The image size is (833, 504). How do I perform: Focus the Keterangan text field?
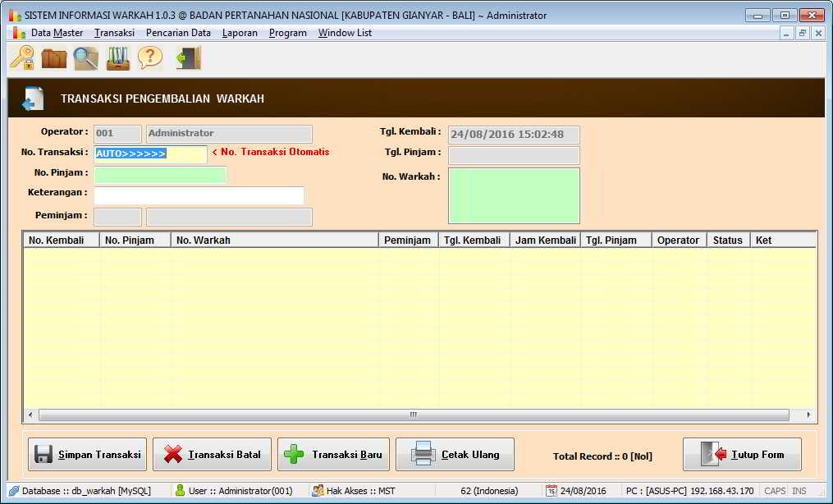coord(199,195)
